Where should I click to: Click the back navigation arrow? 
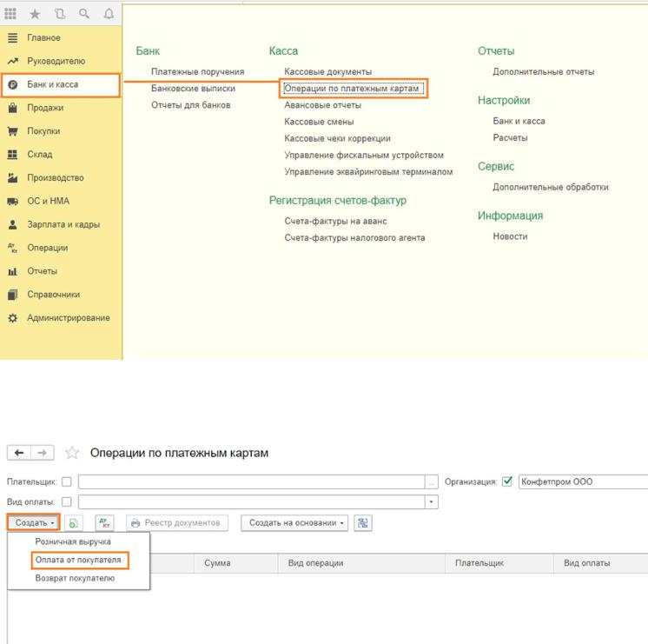coord(16,454)
